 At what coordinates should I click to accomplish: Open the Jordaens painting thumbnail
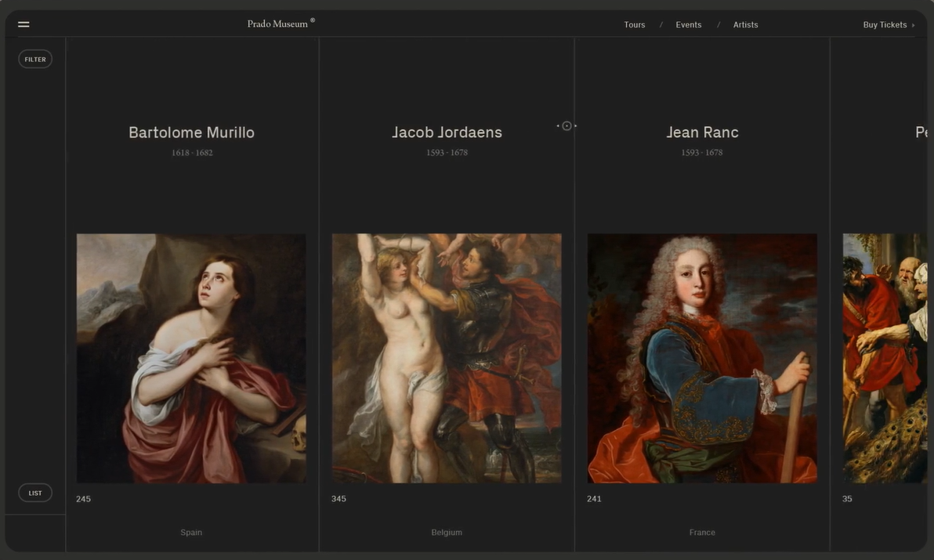coord(447,358)
